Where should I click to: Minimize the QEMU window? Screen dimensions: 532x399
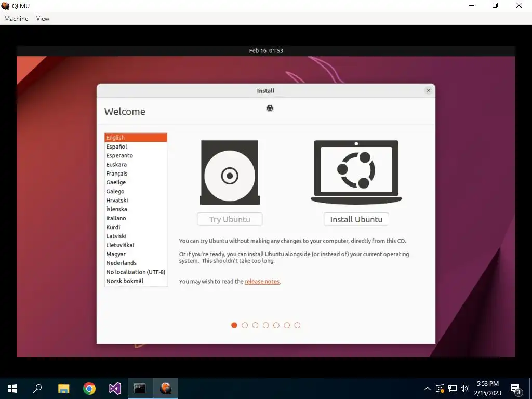[x=472, y=5]
